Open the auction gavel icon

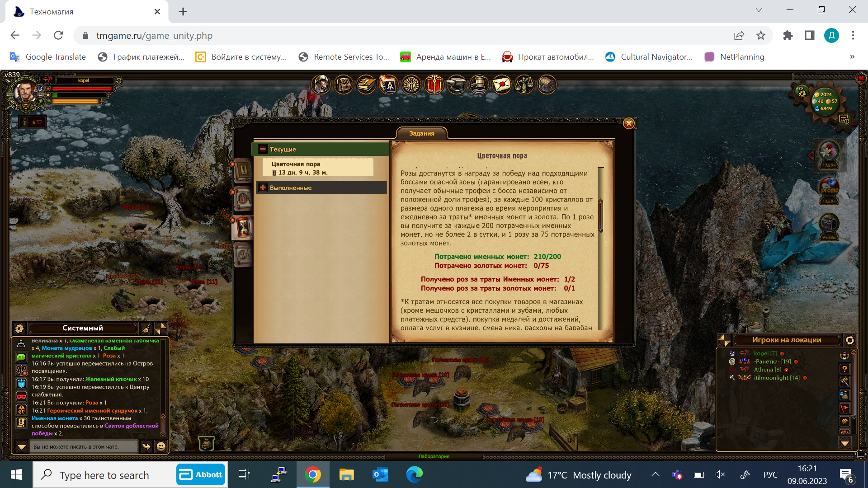tap(479, 84)
